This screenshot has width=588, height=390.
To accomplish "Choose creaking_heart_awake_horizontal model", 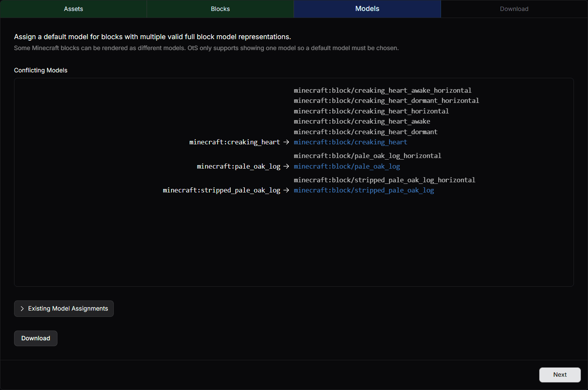I will 383,90.
